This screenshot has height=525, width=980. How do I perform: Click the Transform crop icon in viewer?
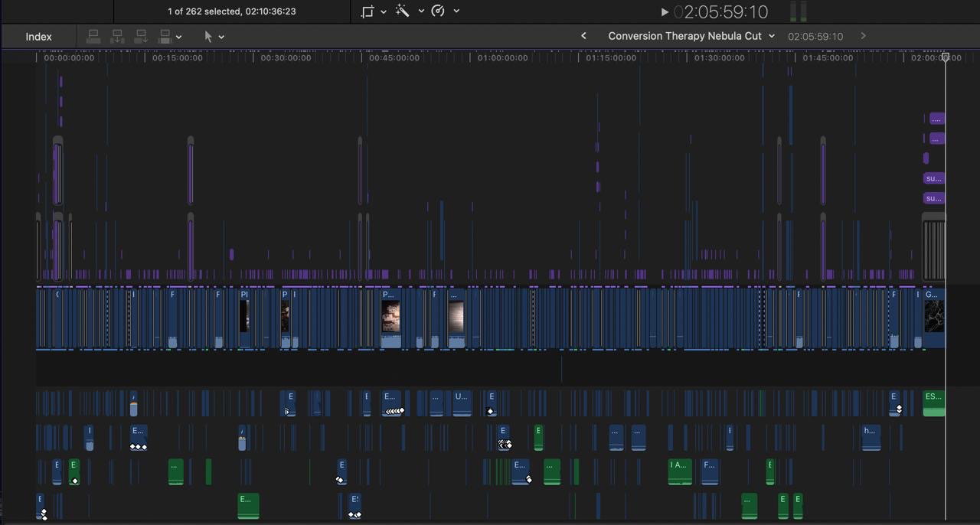[x=367, y=11]
